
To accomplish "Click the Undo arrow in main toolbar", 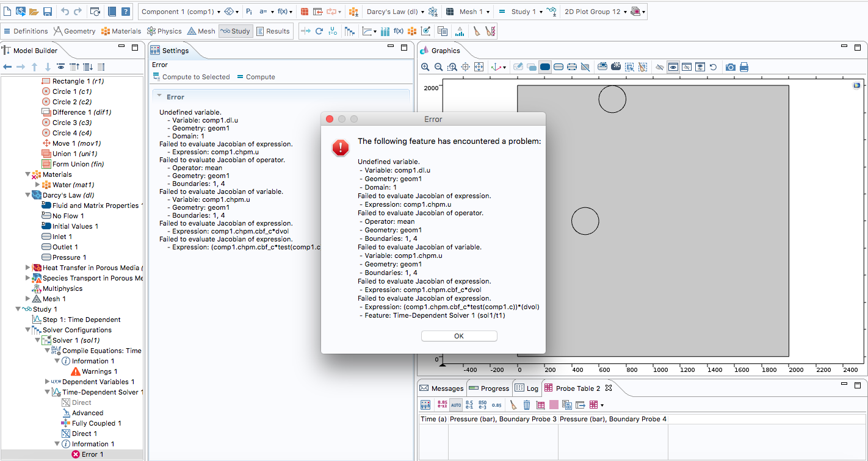I will point(65,12).
